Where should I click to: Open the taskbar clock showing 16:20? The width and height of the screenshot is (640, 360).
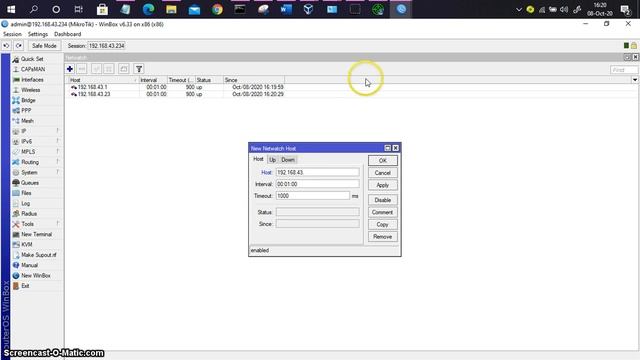click(x=600, y=9)
